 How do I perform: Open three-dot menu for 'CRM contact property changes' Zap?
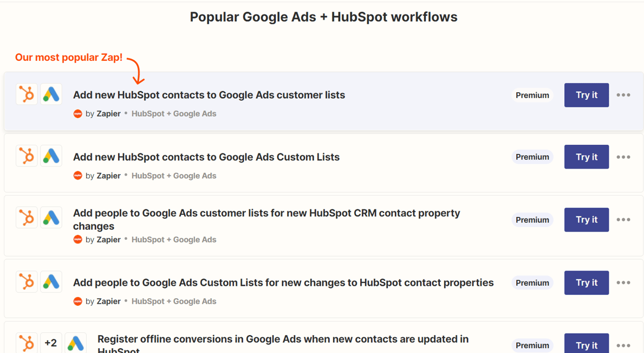(x=623, y=220)
